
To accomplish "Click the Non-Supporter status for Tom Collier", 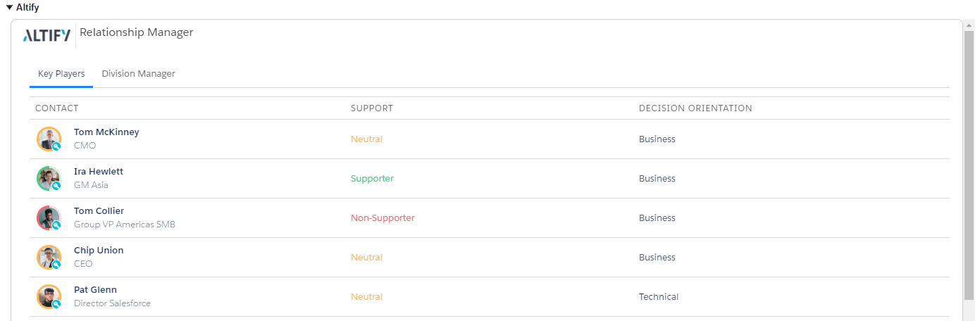I will tap(383, 218).
